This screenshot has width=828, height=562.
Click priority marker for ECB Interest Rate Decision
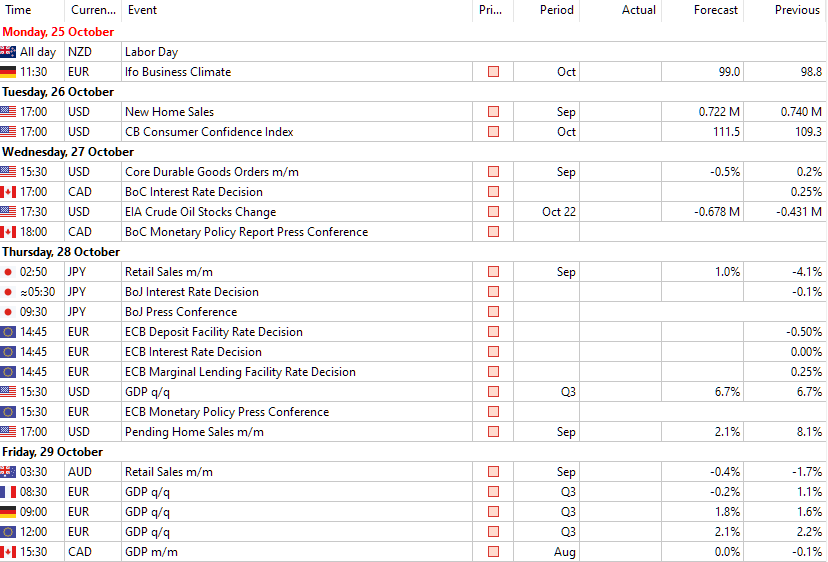point(493,352)
